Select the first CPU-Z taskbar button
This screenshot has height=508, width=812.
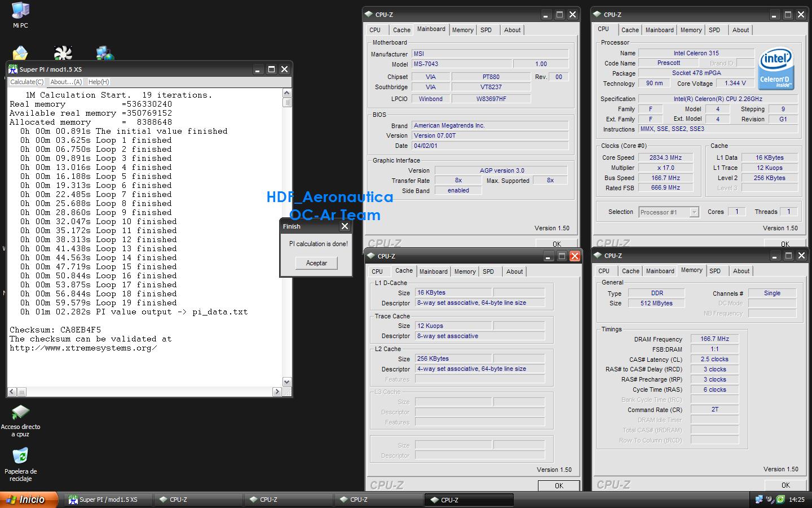tap(198, 500)
